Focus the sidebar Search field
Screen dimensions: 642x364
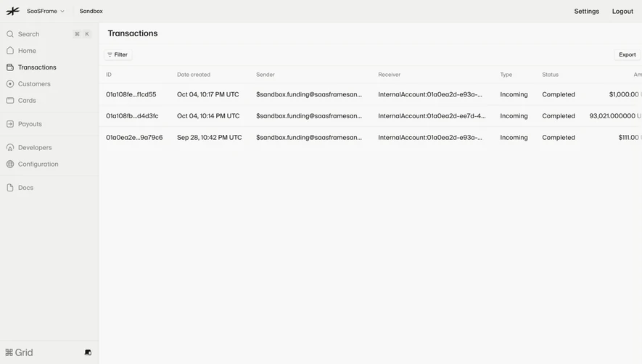49,34
